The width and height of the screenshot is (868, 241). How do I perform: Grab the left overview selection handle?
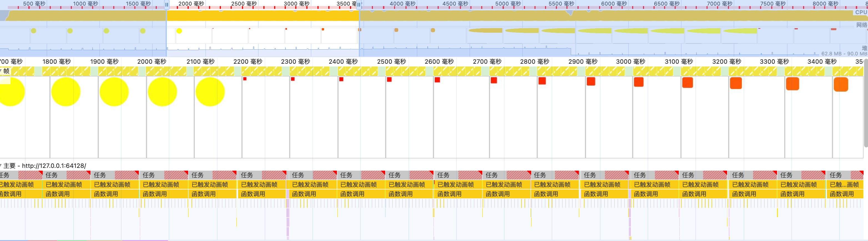[166, 5]
